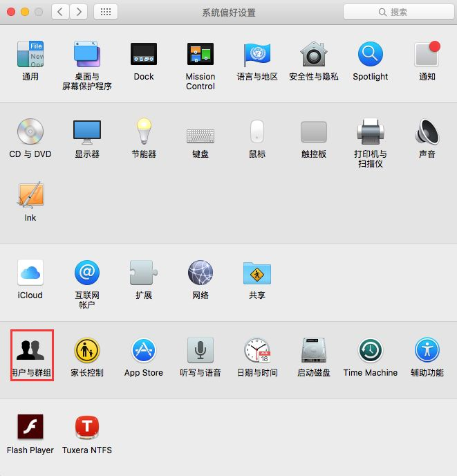Image resolution: width=457 pixels, height=476 pixels.
Task: Open 扩展 extensions puzzle icon
Action: [144, 273]
